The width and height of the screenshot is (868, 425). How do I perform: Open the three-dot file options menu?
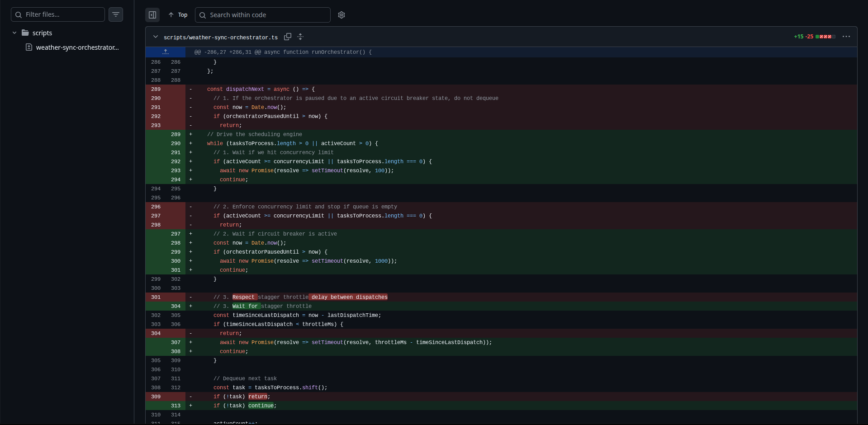(846, 37)
